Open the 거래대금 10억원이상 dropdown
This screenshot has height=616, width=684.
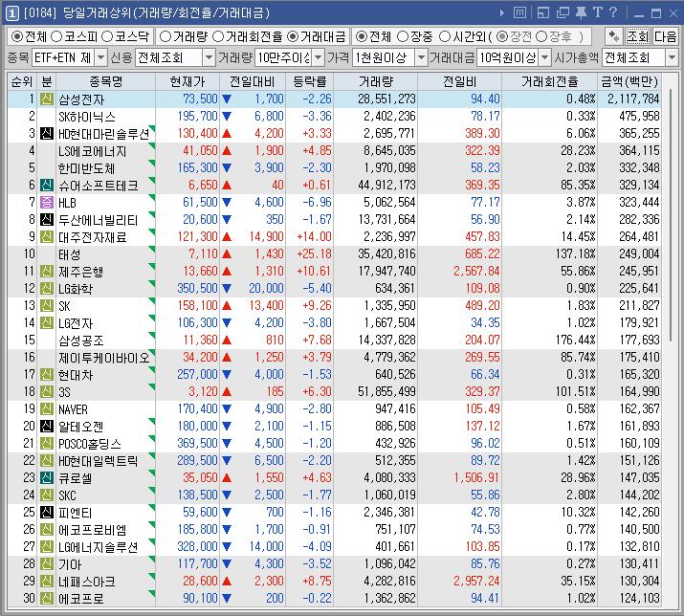click(x=545, y=57)
